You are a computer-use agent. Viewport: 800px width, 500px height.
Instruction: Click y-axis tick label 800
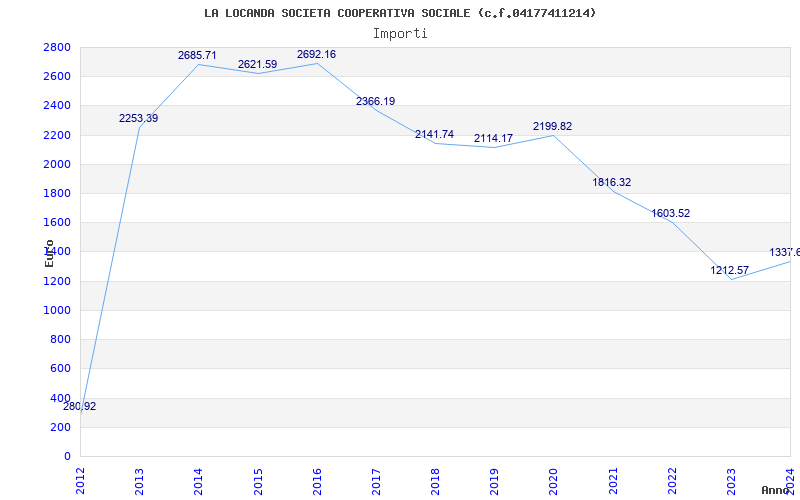(x=60, y=339)
